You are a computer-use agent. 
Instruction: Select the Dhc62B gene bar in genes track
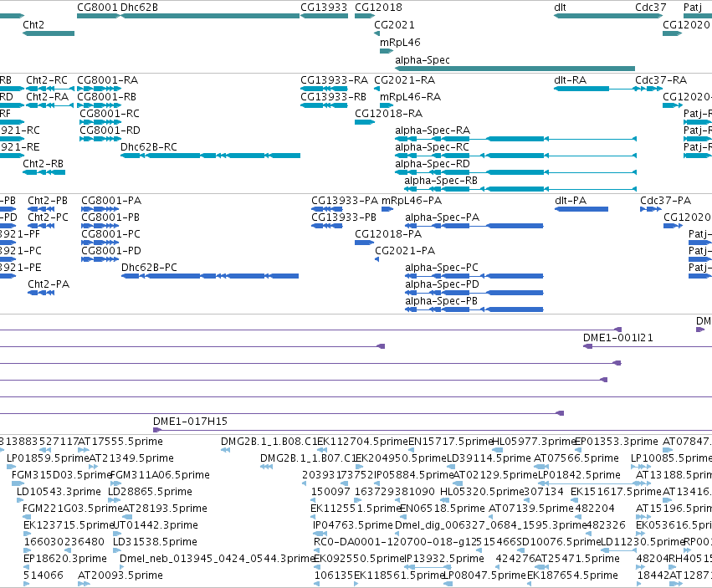210,16
